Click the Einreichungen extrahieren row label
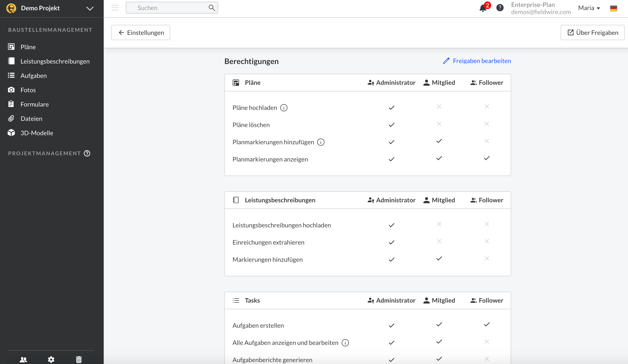Image resolution: width=628 pixels, height=364 pixels. [268, 242]
